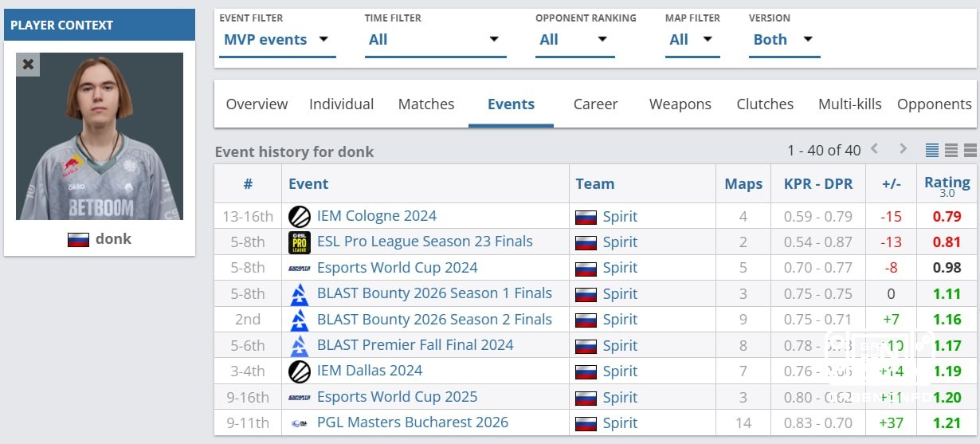The height and width of the screenshot is (444, 980).
Task: Open the Esports World Cup 2025 event link
Action: (x=397, y=397)
